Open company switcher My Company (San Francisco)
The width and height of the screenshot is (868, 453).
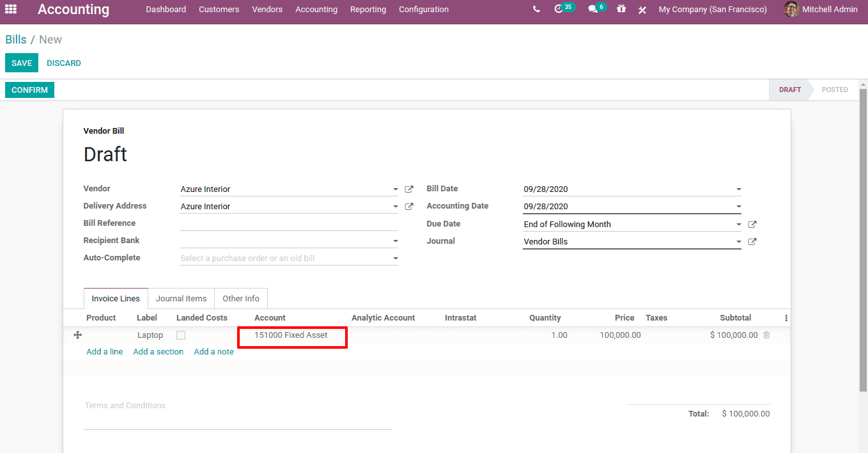click(713, 10)
